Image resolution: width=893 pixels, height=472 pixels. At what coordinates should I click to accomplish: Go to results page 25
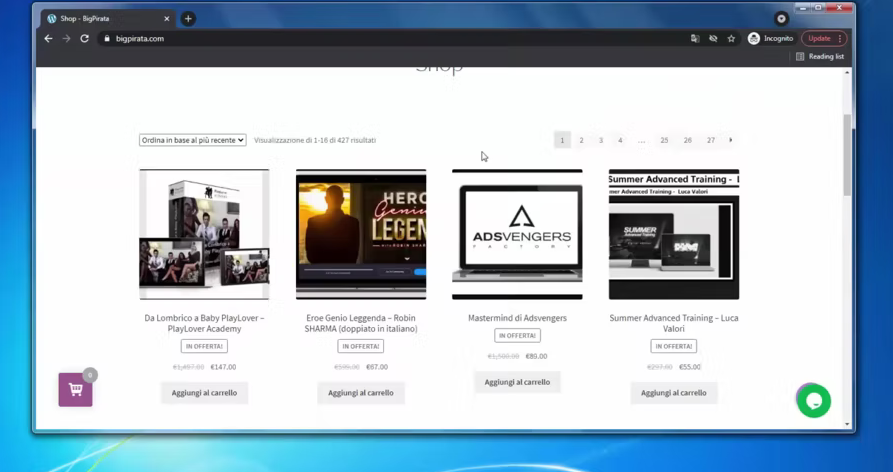click(x=664, y=140)
